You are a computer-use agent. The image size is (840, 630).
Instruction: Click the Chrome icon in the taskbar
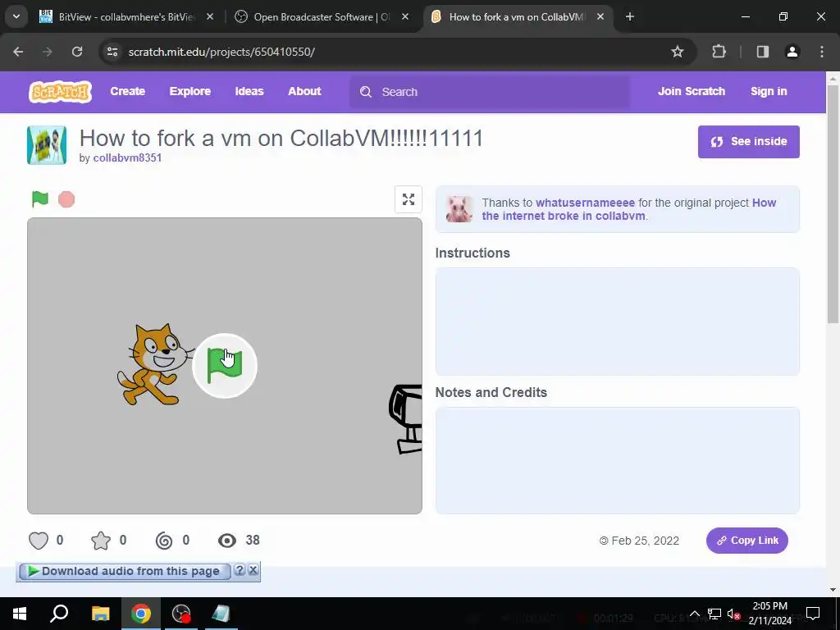[x=141, y=614]
